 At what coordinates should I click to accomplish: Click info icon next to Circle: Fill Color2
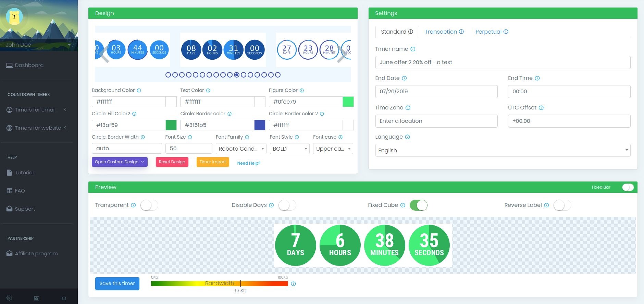[x=134, y=114]
